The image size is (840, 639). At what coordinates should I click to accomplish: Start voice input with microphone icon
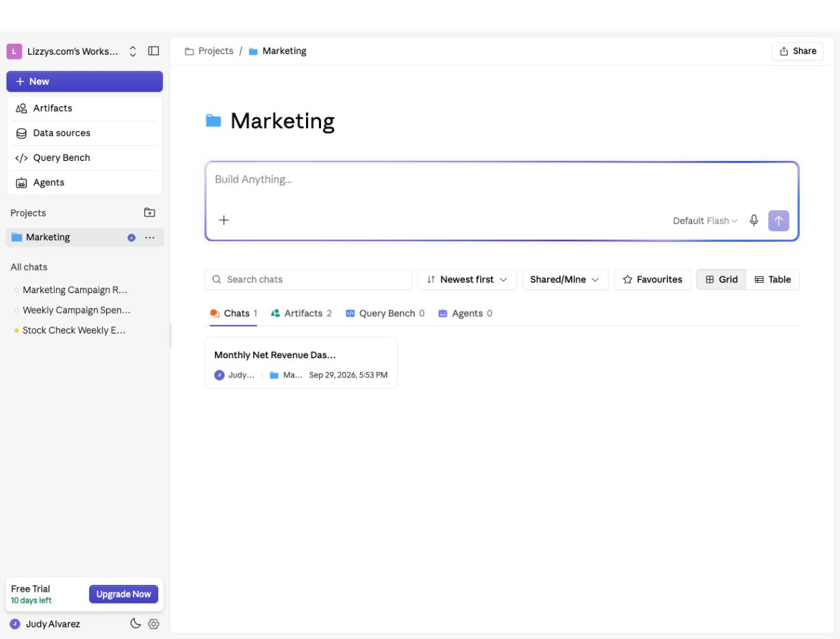point(754,221)
